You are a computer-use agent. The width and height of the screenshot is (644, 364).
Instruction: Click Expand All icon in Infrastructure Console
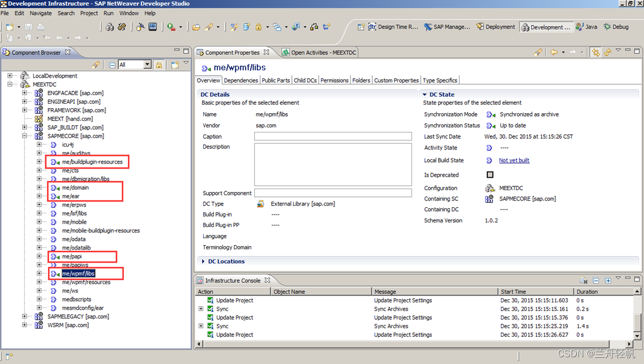click(608, 281)
